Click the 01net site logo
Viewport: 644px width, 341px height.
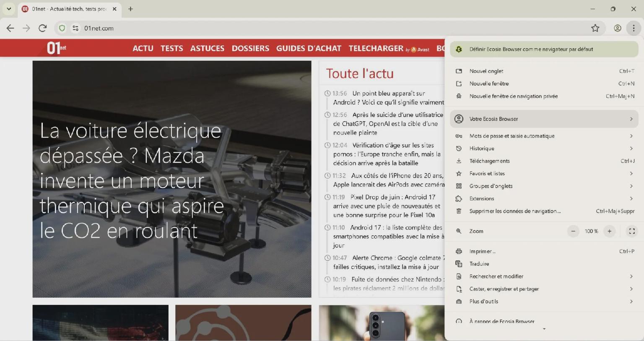pyautogui.click(x=57, y=48)
